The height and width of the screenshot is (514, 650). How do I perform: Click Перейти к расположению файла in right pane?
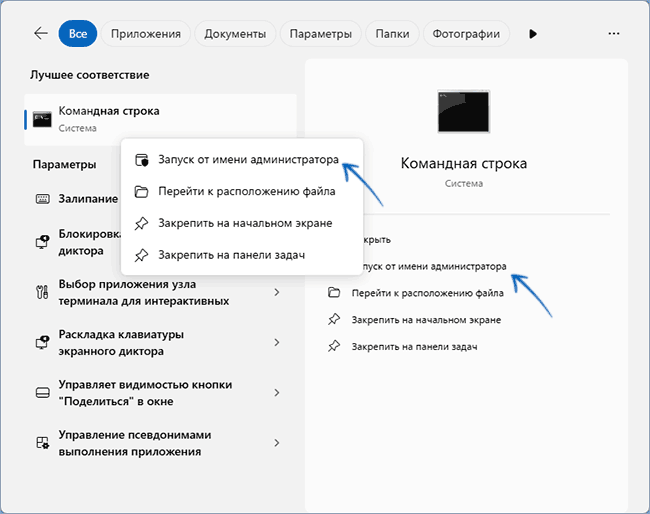coord(427,293)
